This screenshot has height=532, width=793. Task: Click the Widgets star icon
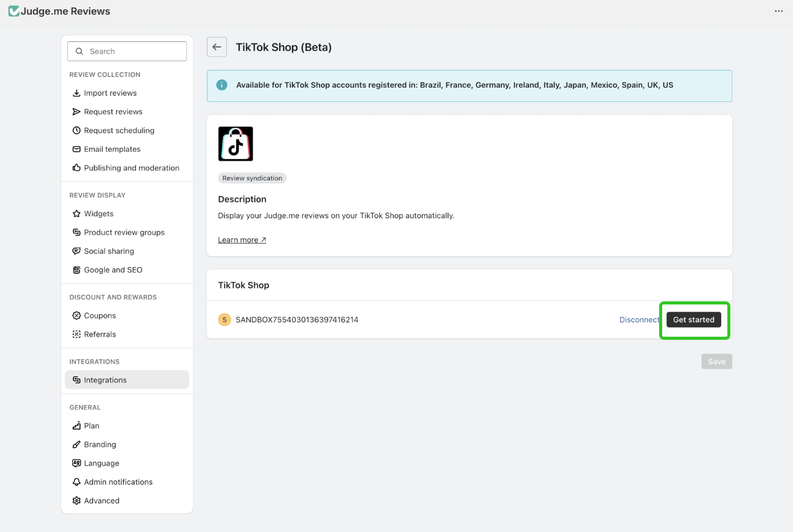76,214
